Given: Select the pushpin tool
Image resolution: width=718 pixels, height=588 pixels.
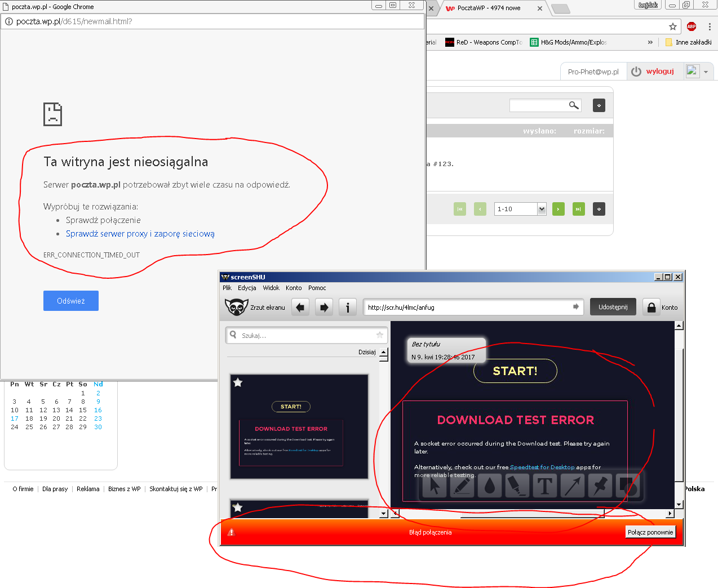Looking at the screenshot, I should (x=600, y=486).
